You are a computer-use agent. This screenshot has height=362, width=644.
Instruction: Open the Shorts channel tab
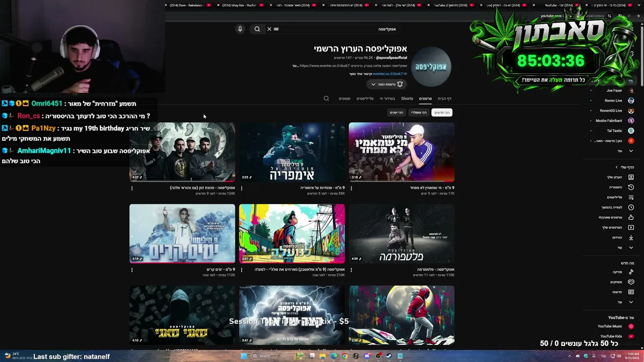pyautogui.click(x=407, y=99)
